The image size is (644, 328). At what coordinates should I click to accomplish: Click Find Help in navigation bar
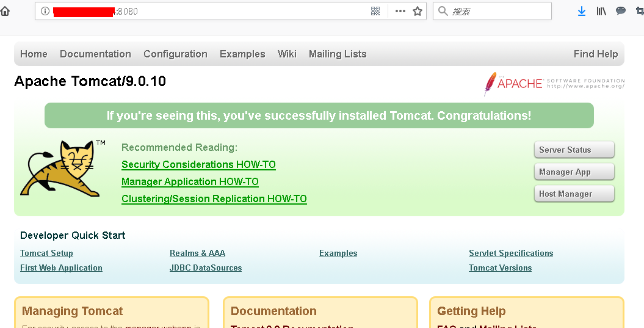[595, 54]
